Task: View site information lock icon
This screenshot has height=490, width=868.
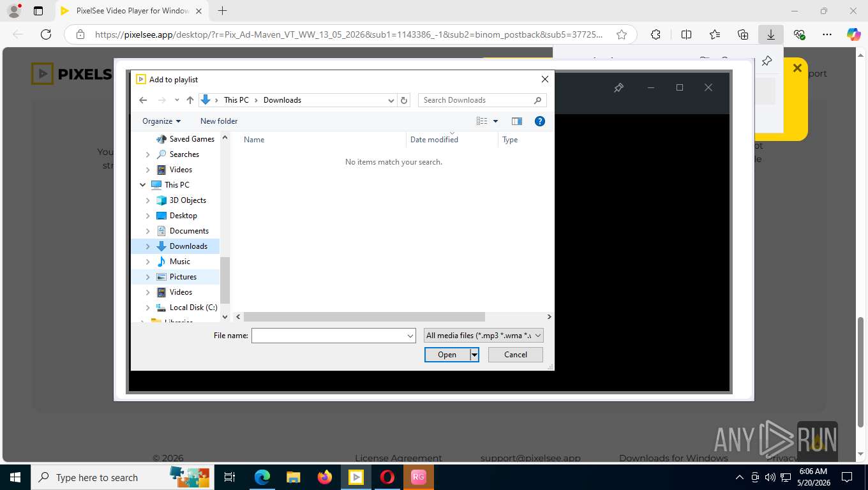Action: (x=80, y=34)
